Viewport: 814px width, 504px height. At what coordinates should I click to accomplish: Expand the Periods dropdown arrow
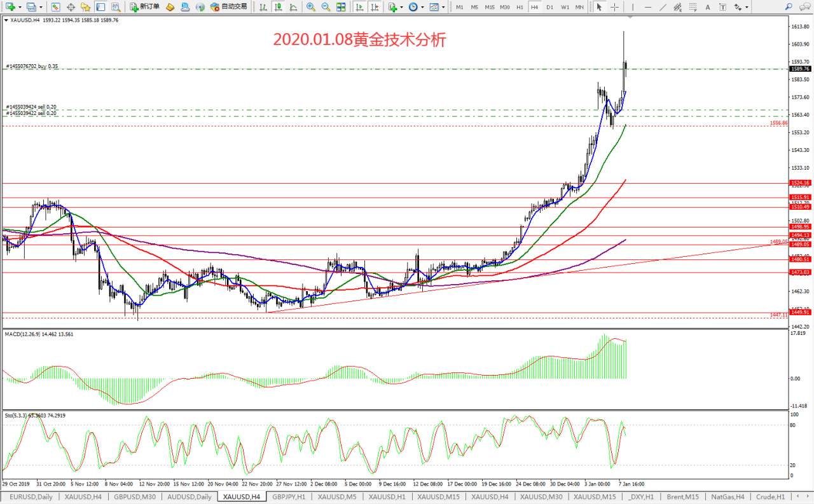click(423, 7)
